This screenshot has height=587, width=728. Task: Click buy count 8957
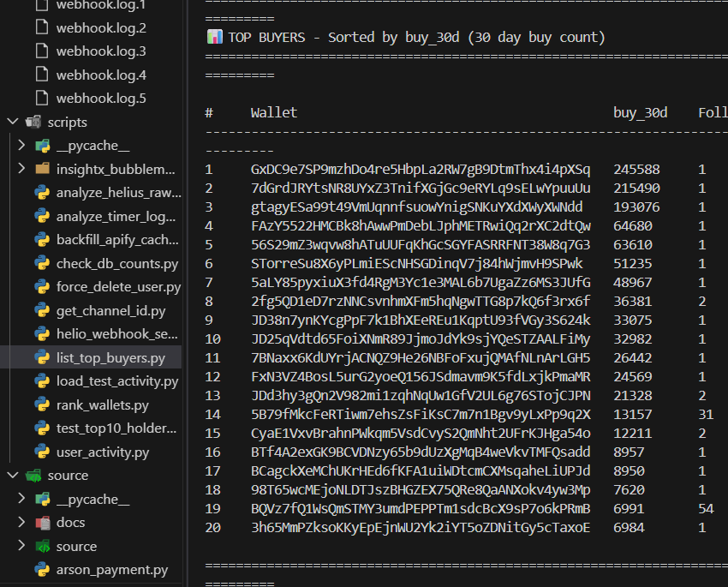[630, 452]
